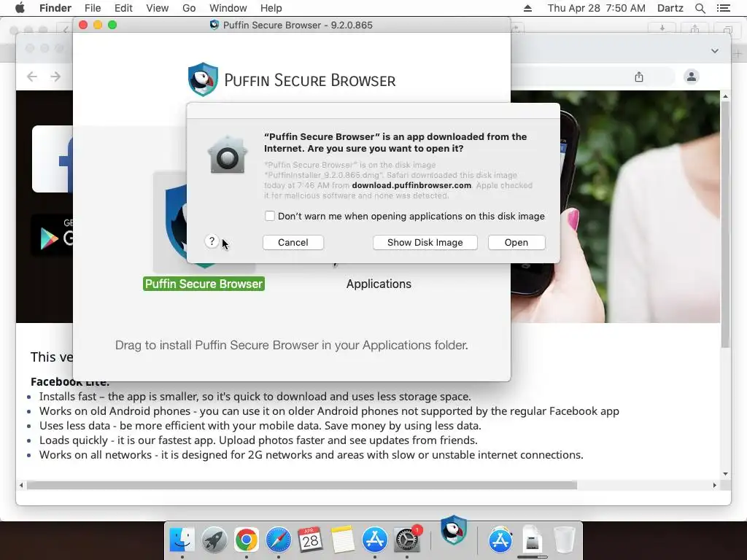Click the share icon in background browser
The image size is (747, 560).
pos(639,77)
